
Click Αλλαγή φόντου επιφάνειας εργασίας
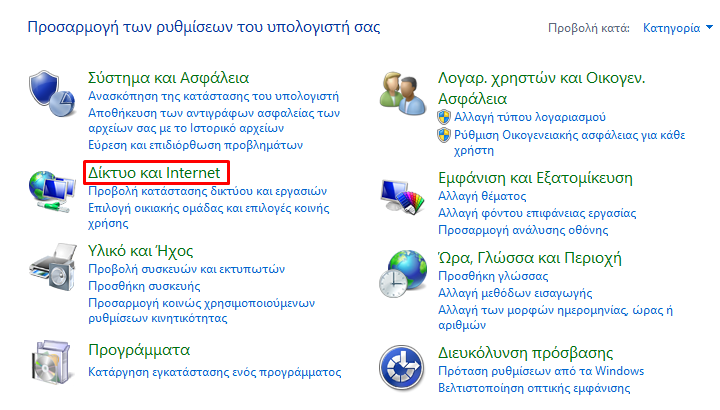(537, 213)
